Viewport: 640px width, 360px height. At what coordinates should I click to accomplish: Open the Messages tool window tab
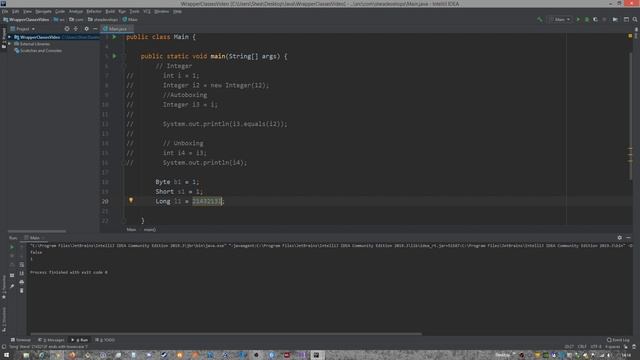coord(51,340)
